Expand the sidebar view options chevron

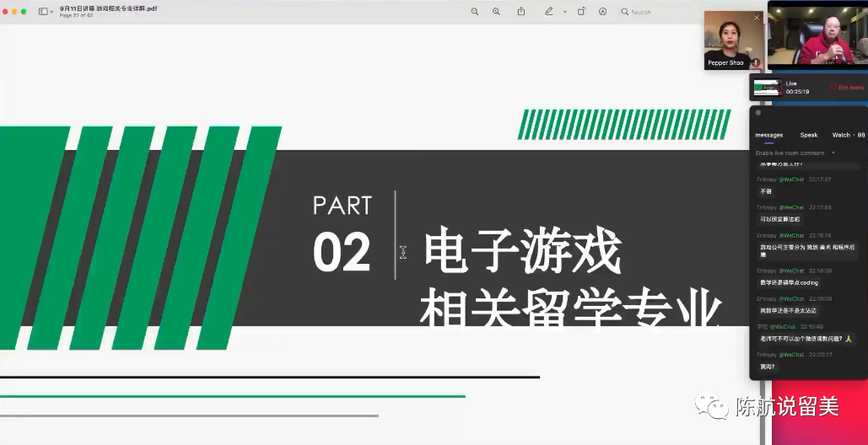(x=52, y=12)
